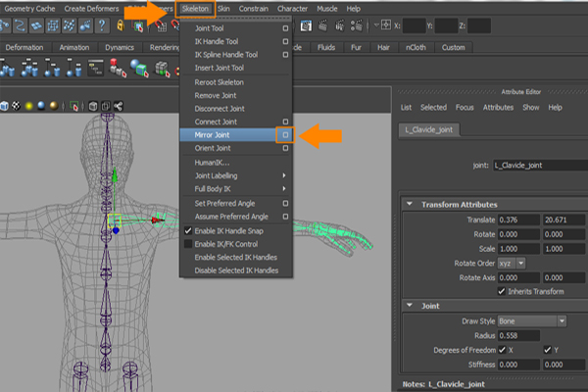
Task: Open the Constrain menu
Action: pyautogui.click(x=254, y=9)
